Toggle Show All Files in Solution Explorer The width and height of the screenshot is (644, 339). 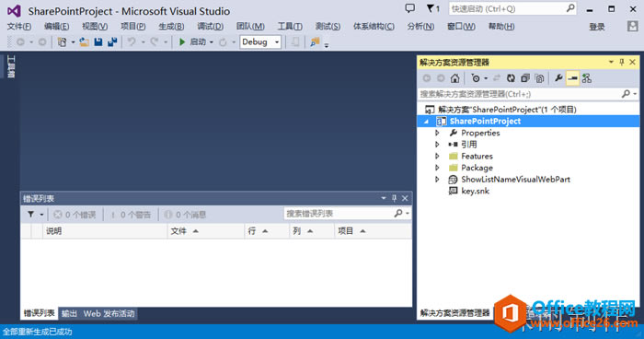[539, 78]
